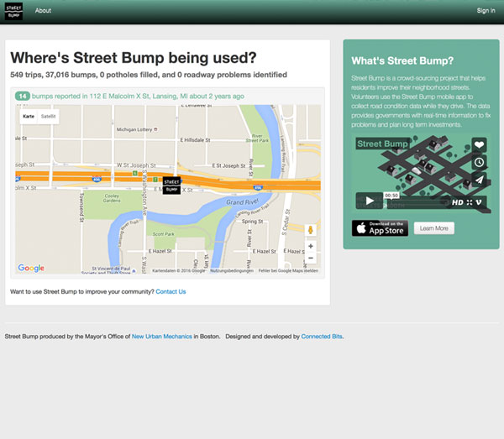Open Nutzungsbedingungen map terms link
Screen dimensions: 504x439
point(232,271)
